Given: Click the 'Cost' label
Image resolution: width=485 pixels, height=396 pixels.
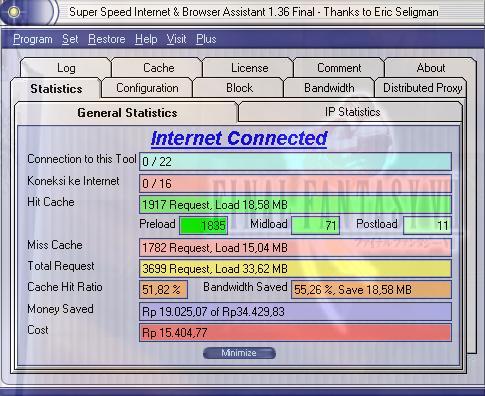Looking at the screenshot, I should tap(38, 330).
